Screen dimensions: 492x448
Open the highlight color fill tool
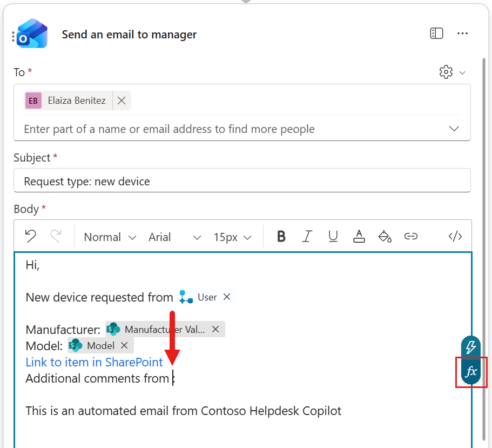(x=385, y=236)
